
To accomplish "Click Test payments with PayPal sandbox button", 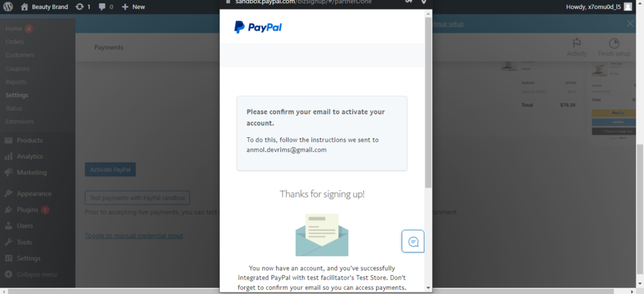I will pyautogui.click(x=137, y=198).
